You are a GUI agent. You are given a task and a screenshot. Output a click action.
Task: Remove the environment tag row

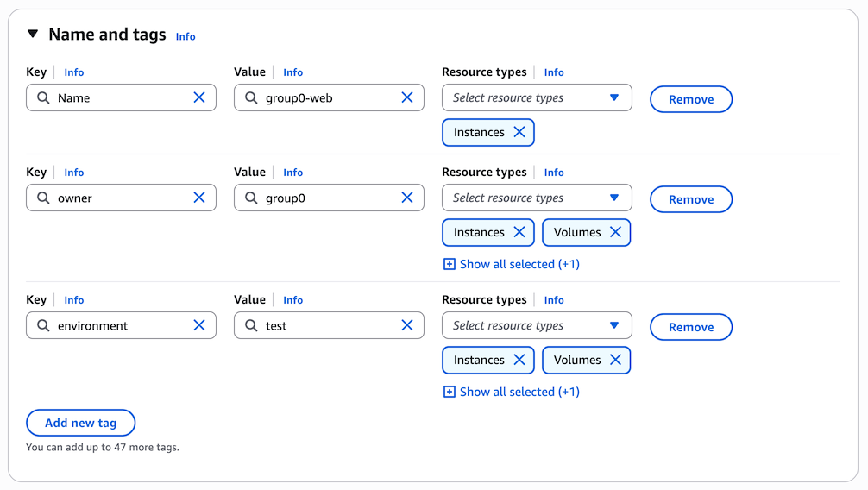tap(690, 327)
